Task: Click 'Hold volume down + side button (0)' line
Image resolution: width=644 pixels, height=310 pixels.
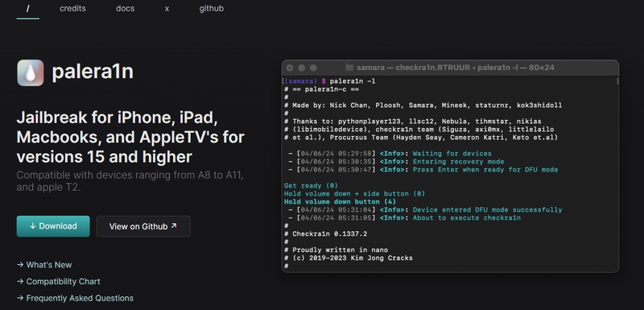Action: 354,193
